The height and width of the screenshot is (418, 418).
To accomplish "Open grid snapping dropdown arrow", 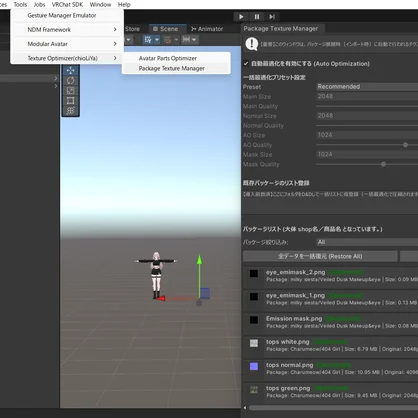I will click(157, 40).
